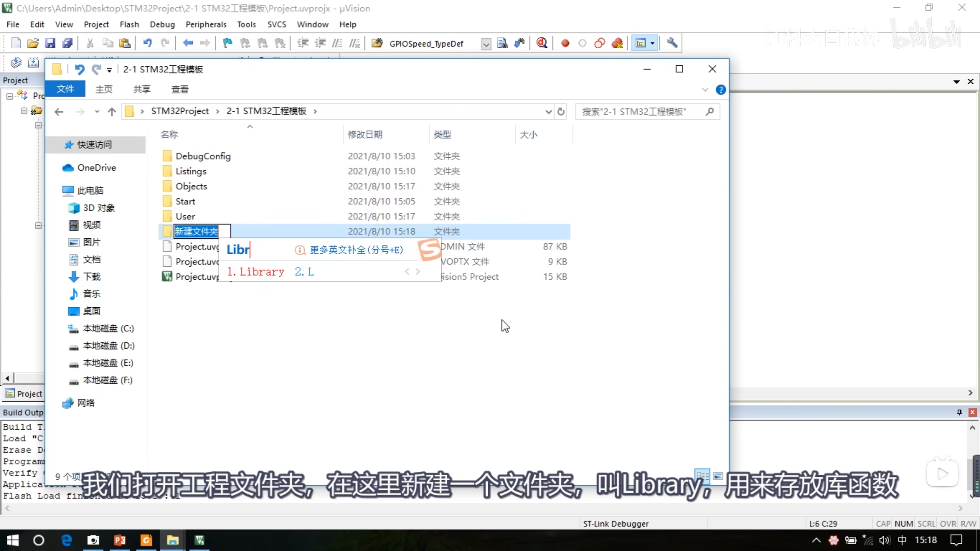Start debug session with magnifier icon

click(542, 43)
